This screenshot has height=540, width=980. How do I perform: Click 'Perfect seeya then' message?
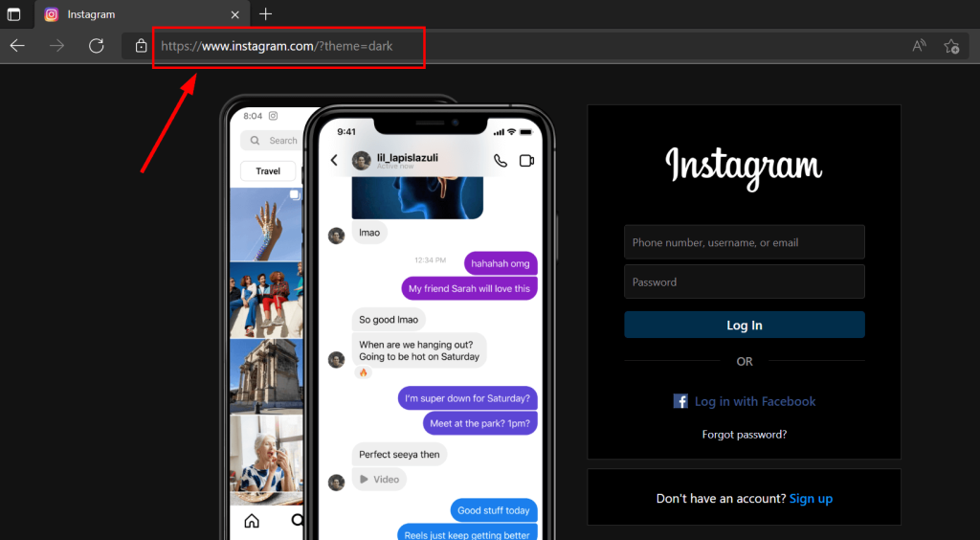point(399,455)
